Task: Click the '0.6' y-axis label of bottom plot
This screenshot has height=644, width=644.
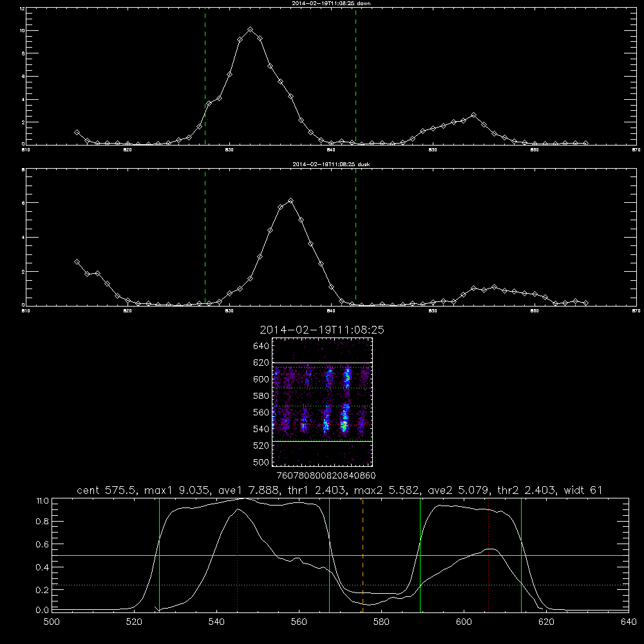Action: 43,544
